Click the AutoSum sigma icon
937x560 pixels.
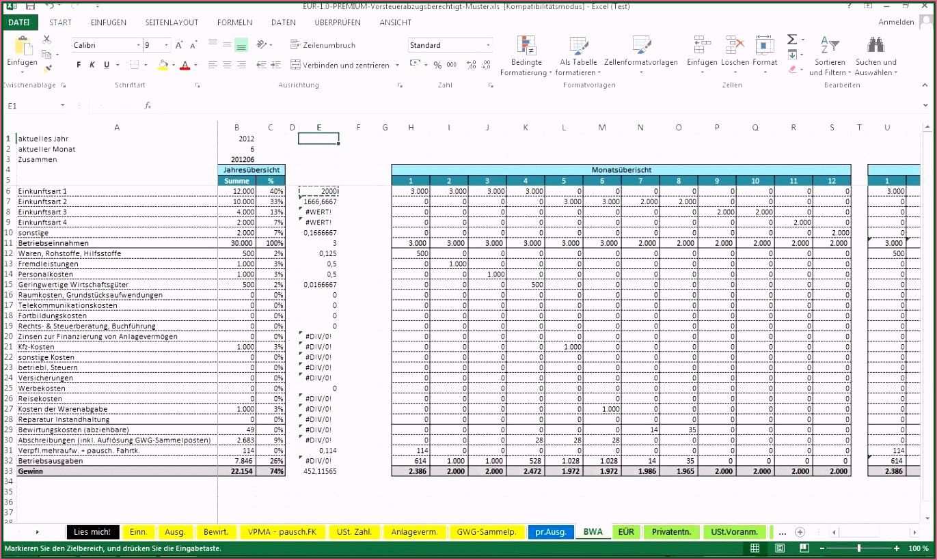pos(792,40)
